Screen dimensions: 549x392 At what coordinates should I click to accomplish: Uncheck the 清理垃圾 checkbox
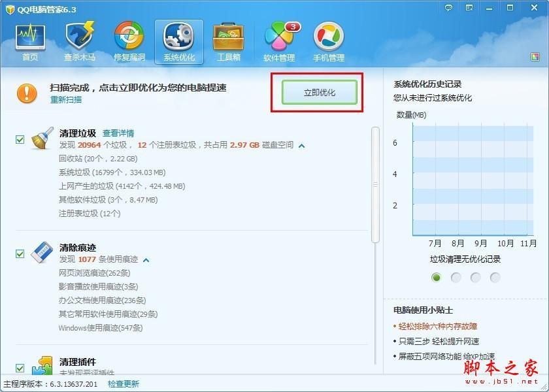click(x=20, y=139)
